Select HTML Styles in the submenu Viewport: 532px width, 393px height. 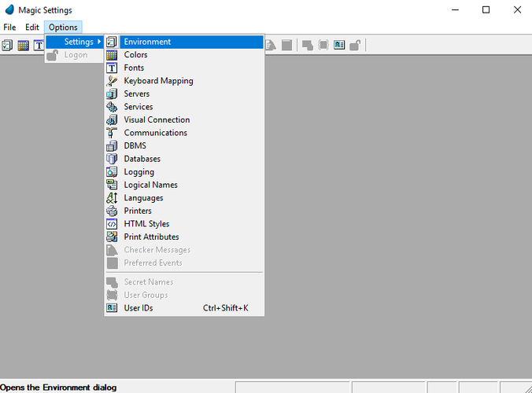(184, 223)
